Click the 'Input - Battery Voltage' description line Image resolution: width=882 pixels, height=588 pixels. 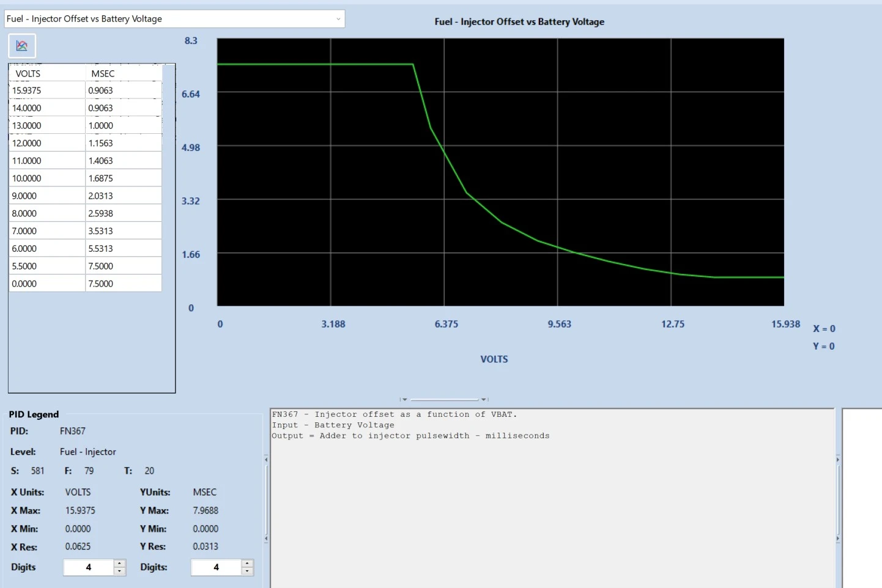[x=333, y=425]
